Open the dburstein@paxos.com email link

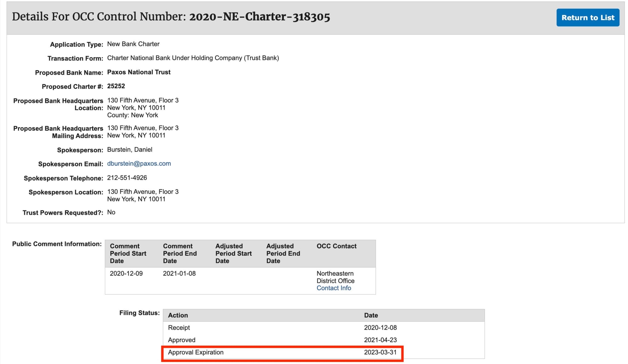139,163
